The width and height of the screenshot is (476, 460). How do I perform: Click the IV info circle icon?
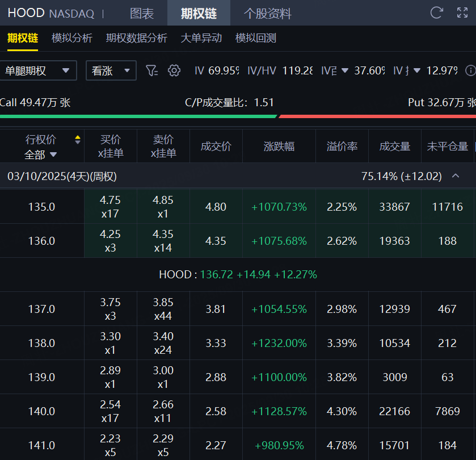[470, 70]
